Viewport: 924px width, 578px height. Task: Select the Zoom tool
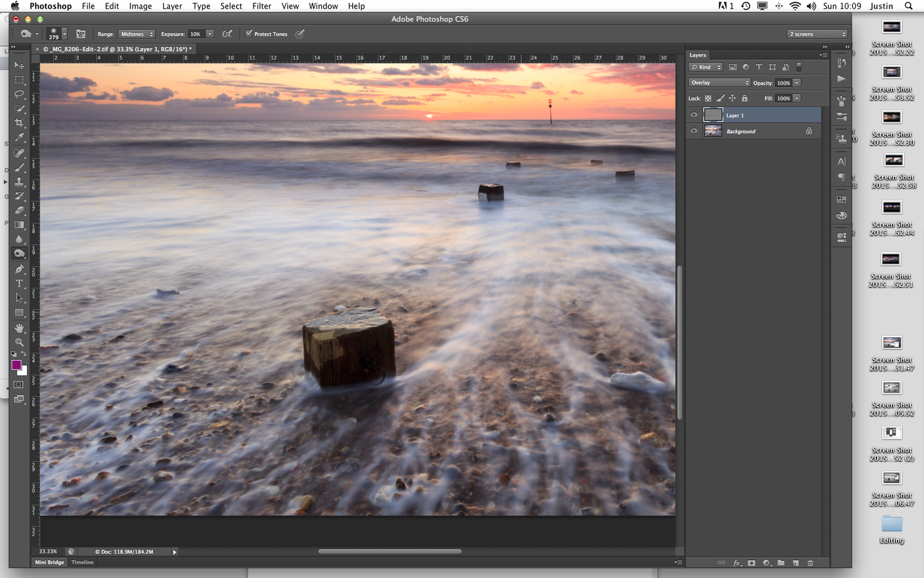tap(19, 342)
